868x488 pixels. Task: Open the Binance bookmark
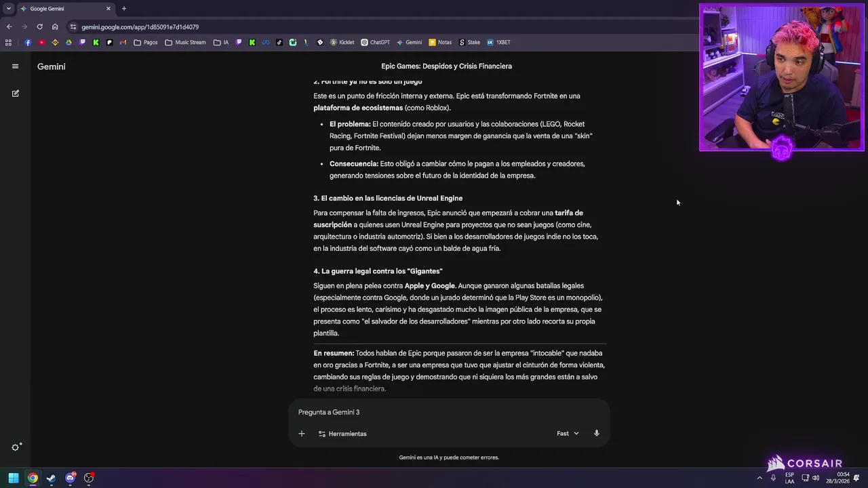pyautogui.click(x=55, y=42)
